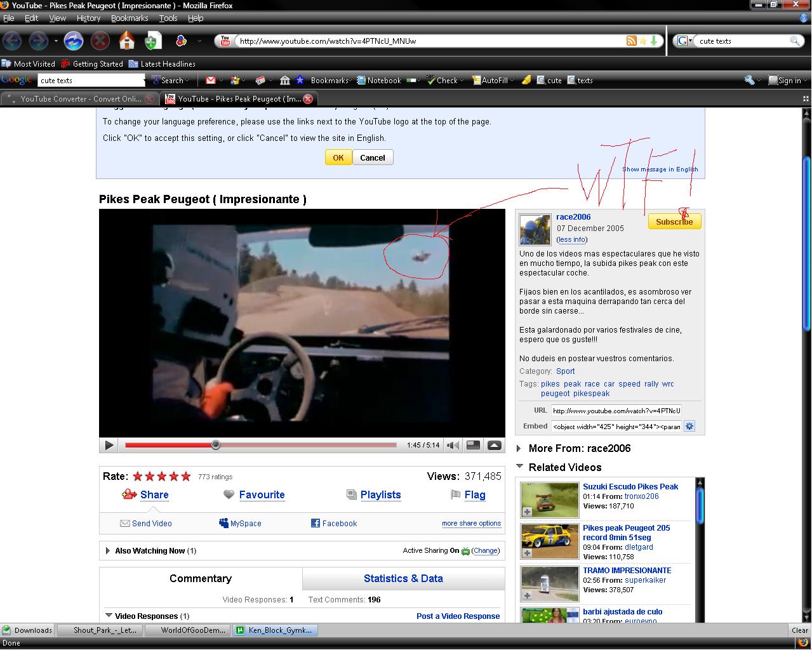Click the search magnifier in the search box

coord(795,41)
